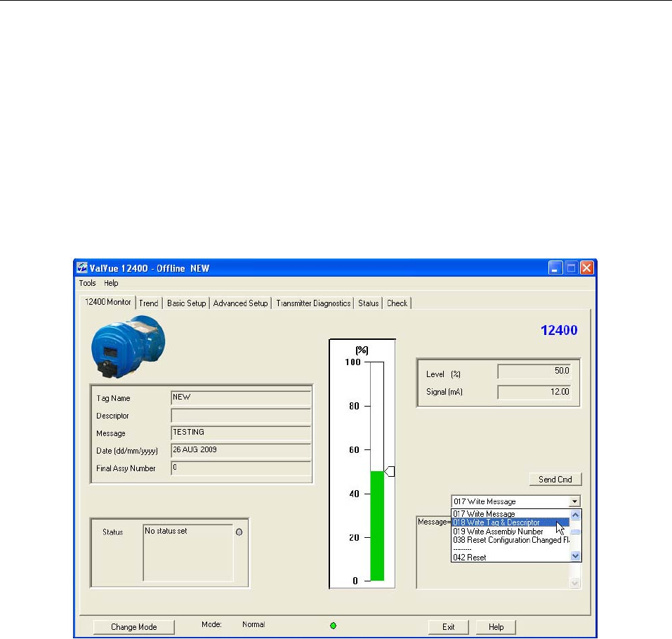The image size is (672, 639).
Task: Click the blue 12400 heading
Action: [559, 330]
